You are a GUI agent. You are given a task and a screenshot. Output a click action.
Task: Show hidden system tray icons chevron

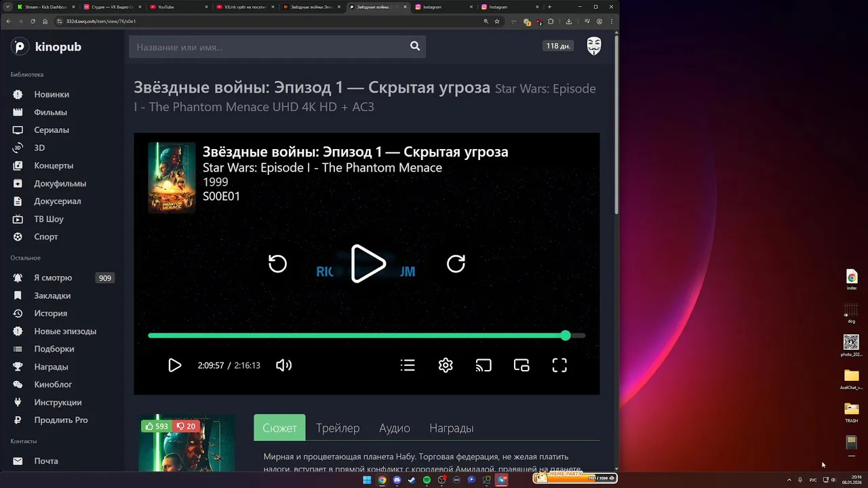(x=789, y=480)
